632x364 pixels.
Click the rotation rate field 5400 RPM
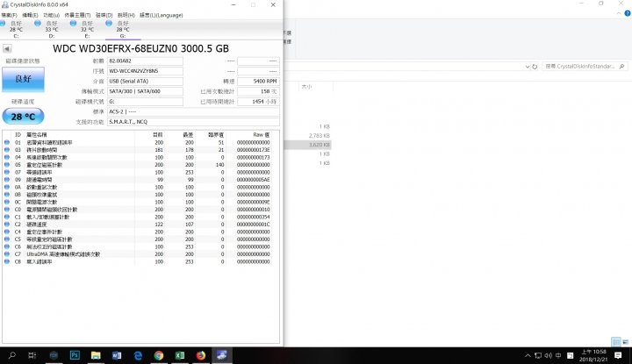[258, 81]
